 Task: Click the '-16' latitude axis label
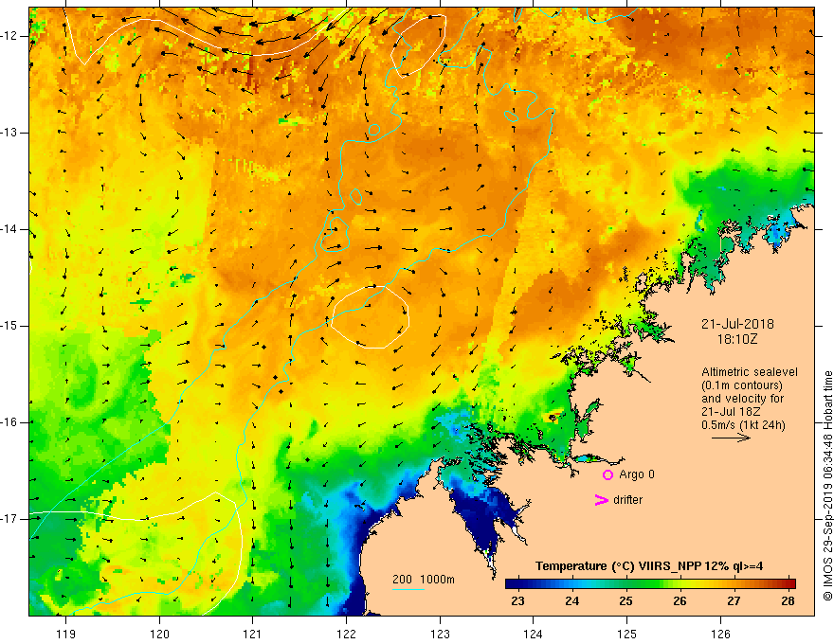pos(9,422)
